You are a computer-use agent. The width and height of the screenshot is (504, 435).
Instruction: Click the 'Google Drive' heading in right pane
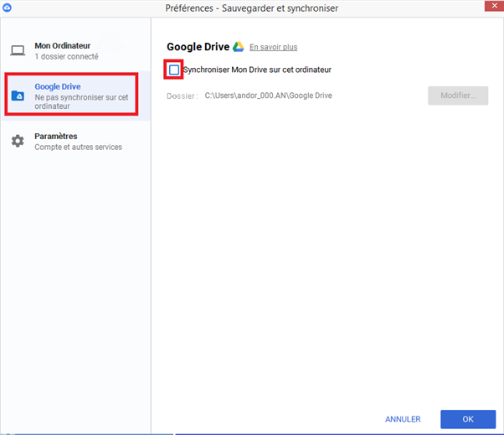pos(198,47)
